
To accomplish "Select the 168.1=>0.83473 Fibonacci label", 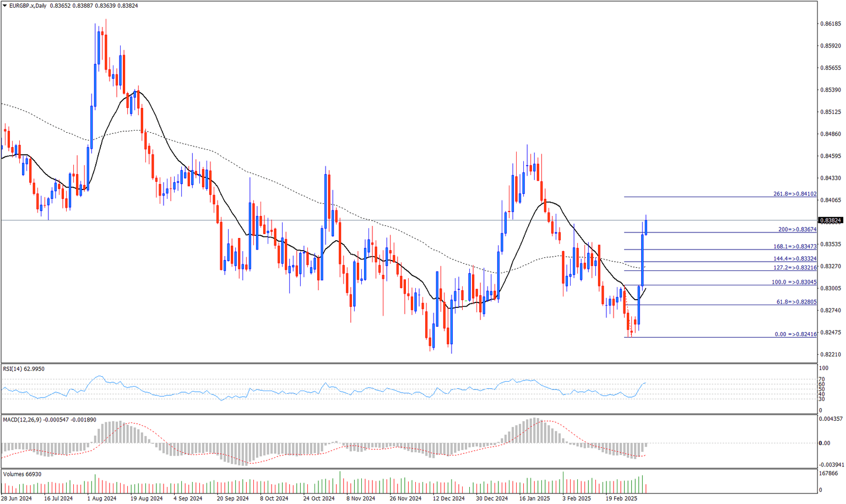I will [795, 247].
